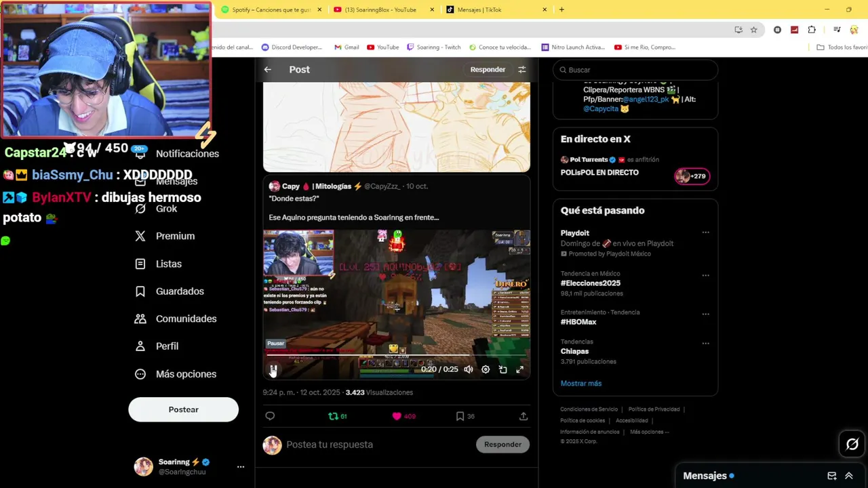Open the +279 listeners badge
This screenshot has width=868, height=488.
click(691, 176)
